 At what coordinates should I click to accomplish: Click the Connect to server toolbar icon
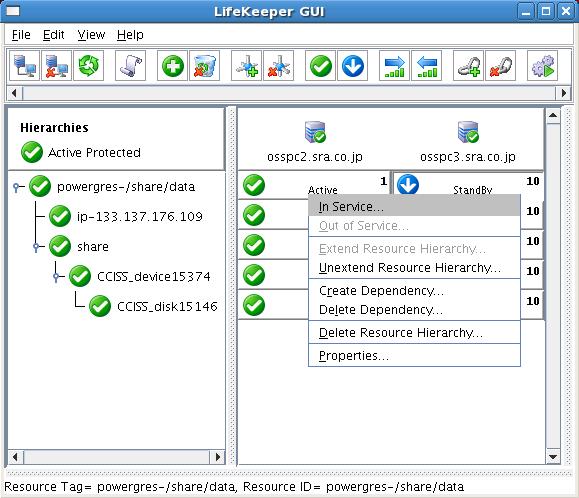24,66
